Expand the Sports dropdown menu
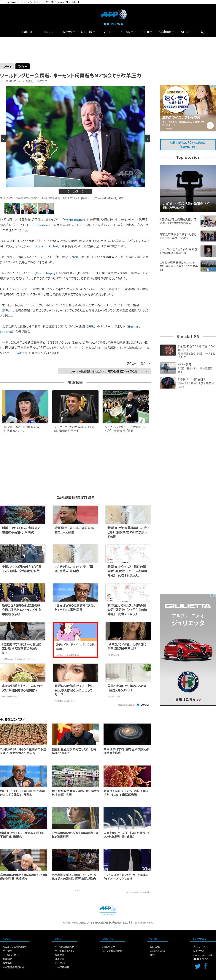 click(x=88, y=32)
